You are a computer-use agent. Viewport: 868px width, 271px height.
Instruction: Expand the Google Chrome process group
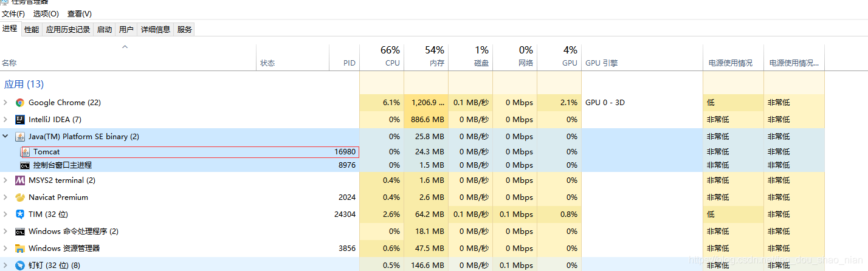click(x=5, y=103)
